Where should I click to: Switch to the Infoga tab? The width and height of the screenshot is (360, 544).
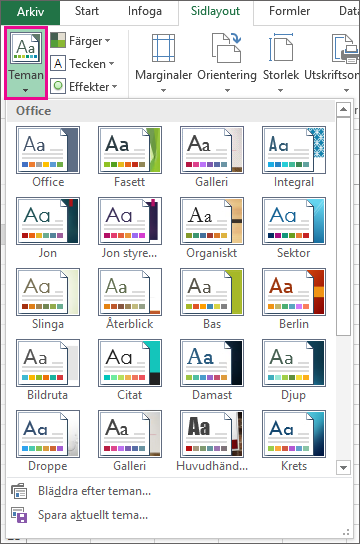(x=145, y=11)
